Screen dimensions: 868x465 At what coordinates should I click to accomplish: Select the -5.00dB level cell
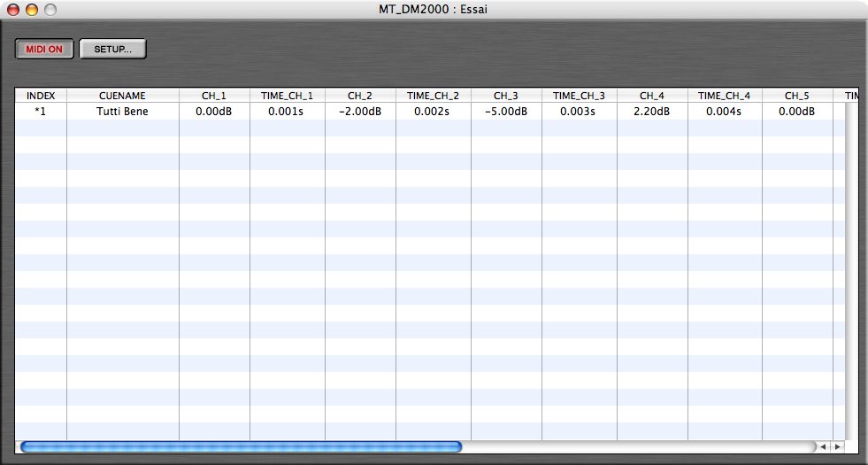pos(506,112)
